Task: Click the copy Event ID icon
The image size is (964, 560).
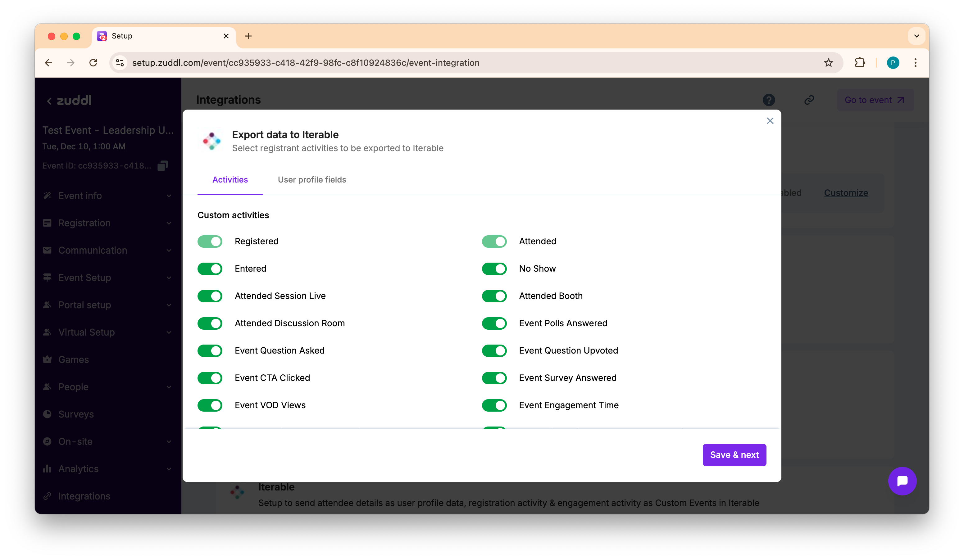Action: (x=162, y=165)
